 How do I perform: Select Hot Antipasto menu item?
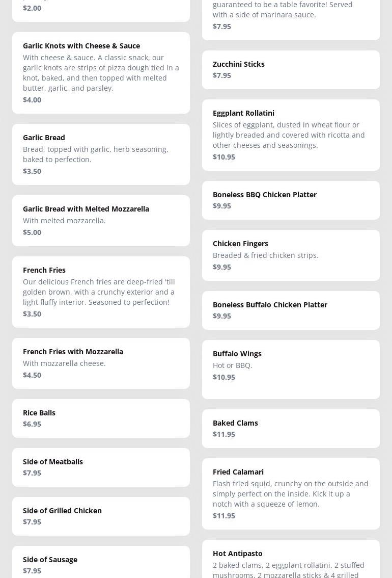[x=291, y=559]
